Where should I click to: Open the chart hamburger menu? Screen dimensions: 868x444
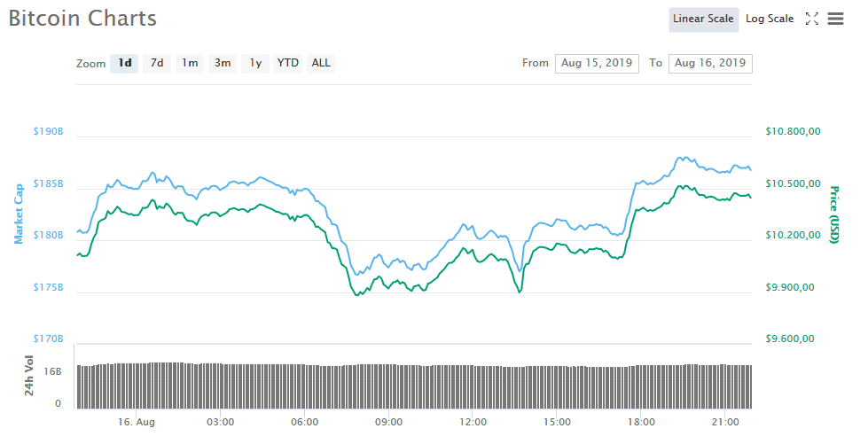tap(835, 19)
